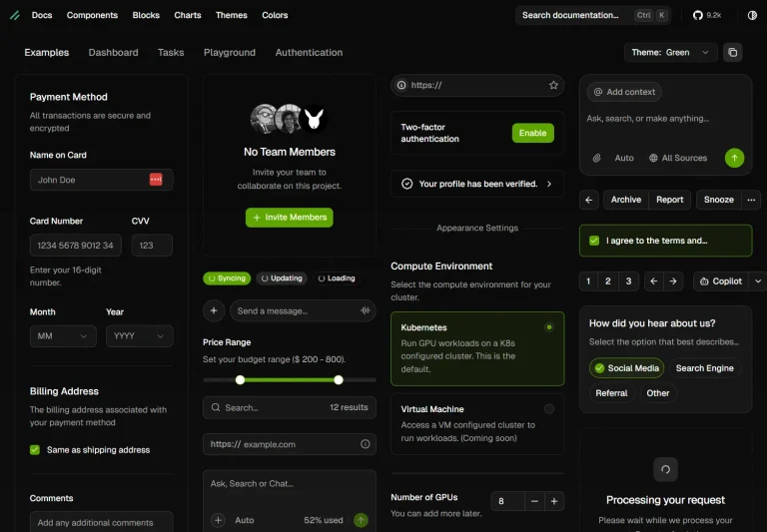Open the Month MM dropdown
This screenshot has width=767, height=532.
(x=63, y=336)
